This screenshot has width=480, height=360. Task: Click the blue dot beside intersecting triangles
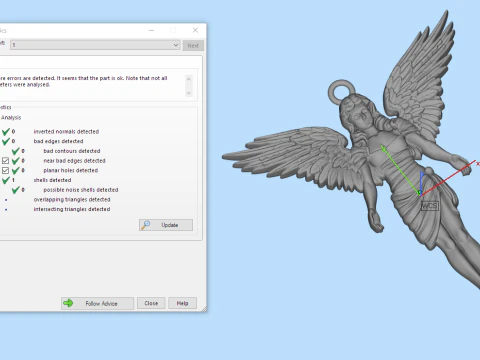[x=6, y=210]
